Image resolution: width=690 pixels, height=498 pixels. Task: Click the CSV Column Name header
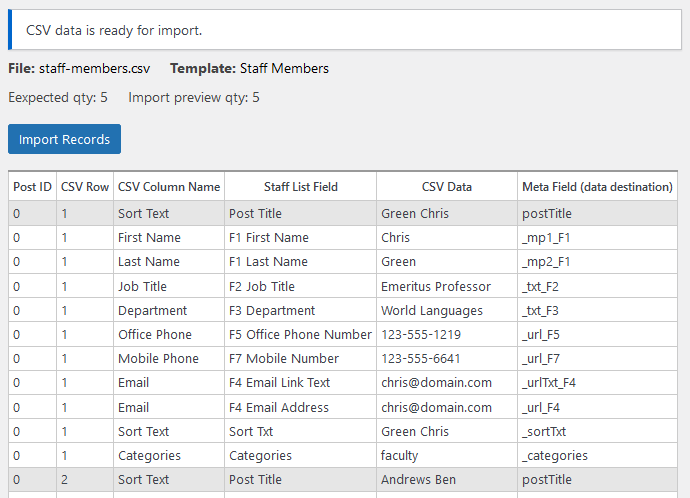point(168,187)
